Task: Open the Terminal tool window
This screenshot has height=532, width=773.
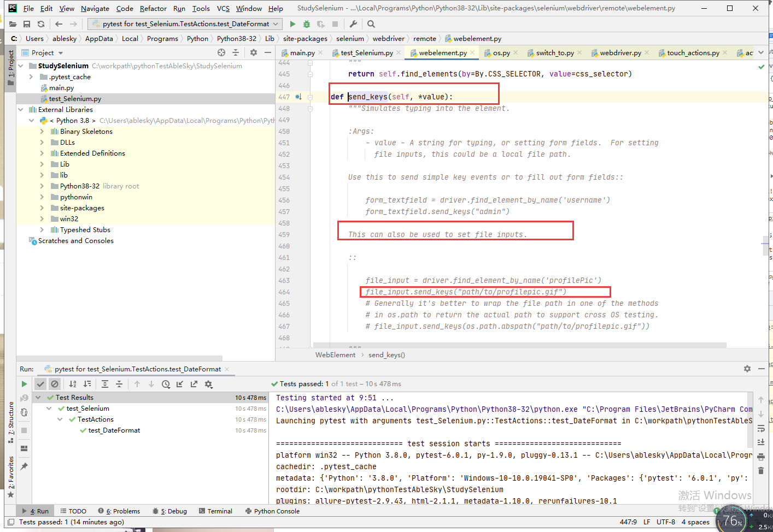Action: pyautogui.click(x=215, y=511)
